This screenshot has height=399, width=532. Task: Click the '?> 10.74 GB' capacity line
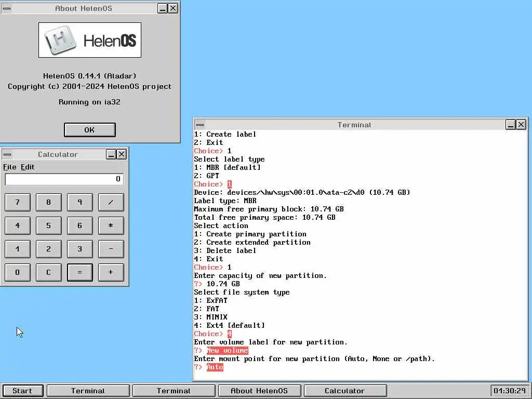(217, 284)
